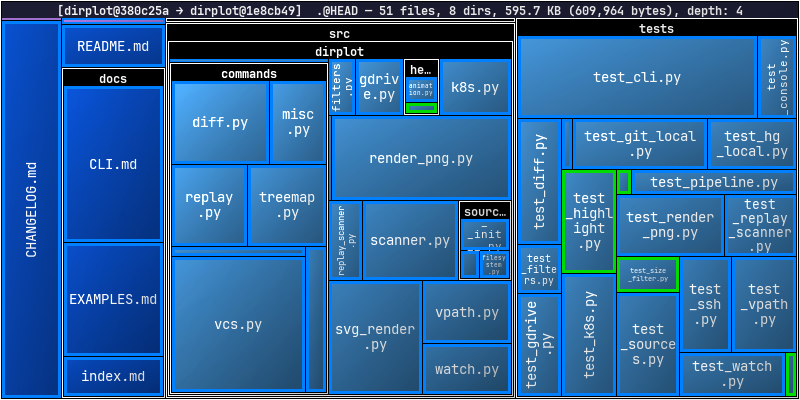Image resolution: width=800 pixels, height=400 pixels.
Task: Click the test_hg_local.py tile
Action: click(752, 144)
